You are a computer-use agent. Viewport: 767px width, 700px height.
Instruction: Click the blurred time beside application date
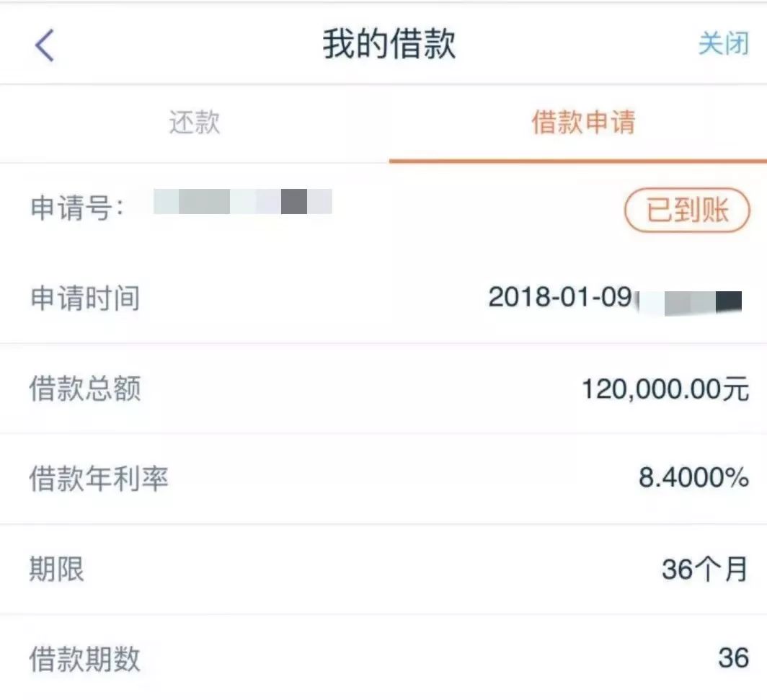(690, 301)
